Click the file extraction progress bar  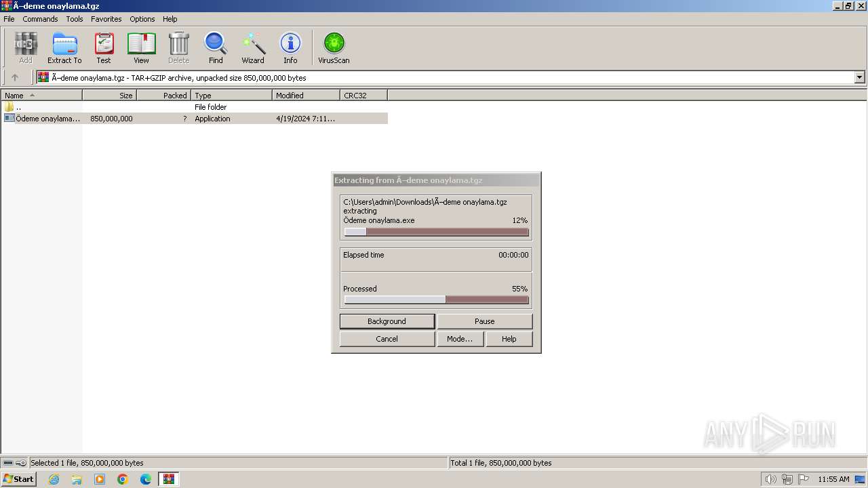(x=436, y=232)
